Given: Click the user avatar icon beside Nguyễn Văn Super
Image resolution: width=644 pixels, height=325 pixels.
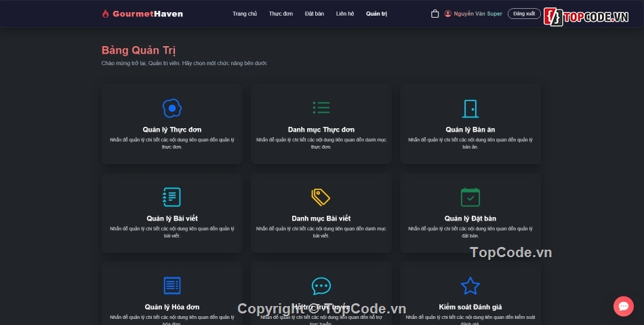Looking at the screenshot, I should (x=447, y=14).
